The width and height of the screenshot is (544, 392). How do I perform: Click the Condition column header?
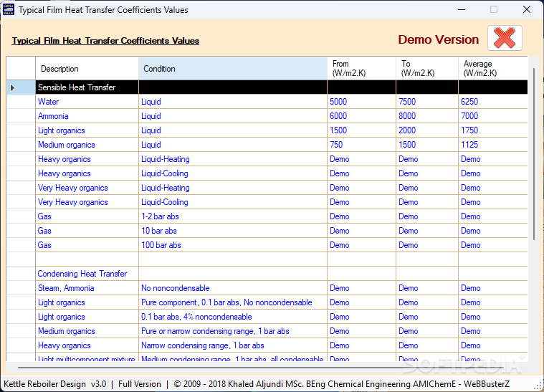(233, 69)
